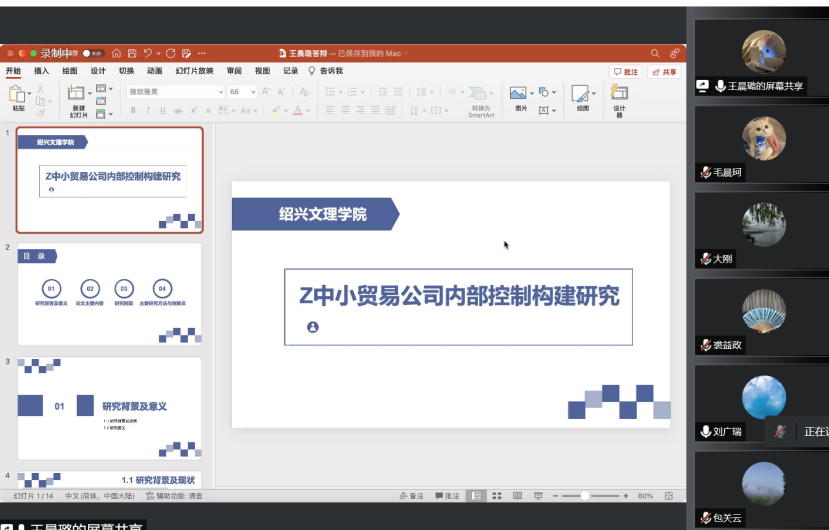829x530 pixels.
Task: Click the Decrease Indent icon
Action: pos(383,92)
